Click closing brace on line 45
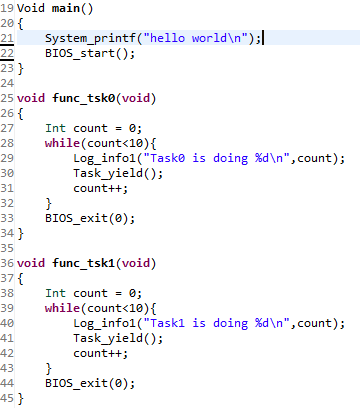This screenshot has width=360, height=408. click(21, 398)
